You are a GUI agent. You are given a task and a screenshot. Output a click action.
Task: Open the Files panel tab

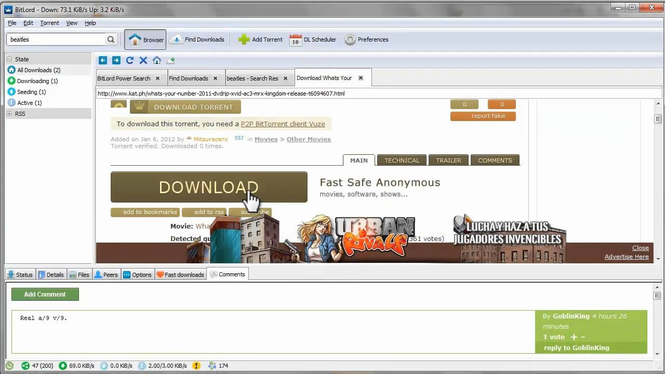click(x=79, y=275)
